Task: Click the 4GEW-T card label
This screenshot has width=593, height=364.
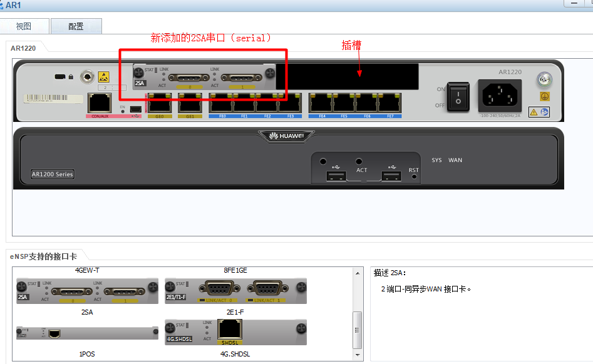Action: click(87, 270)
